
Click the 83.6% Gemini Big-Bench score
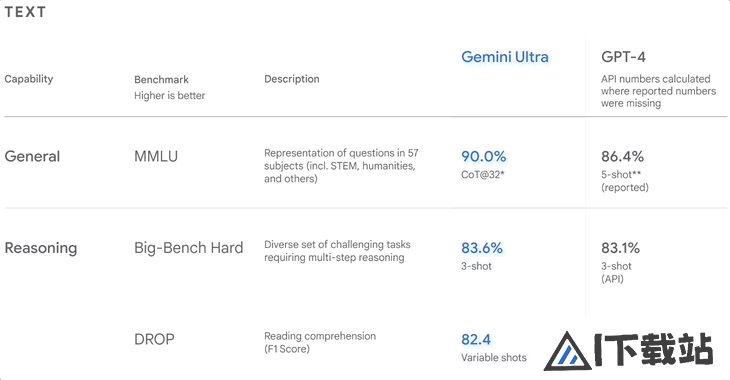[482, 248]
